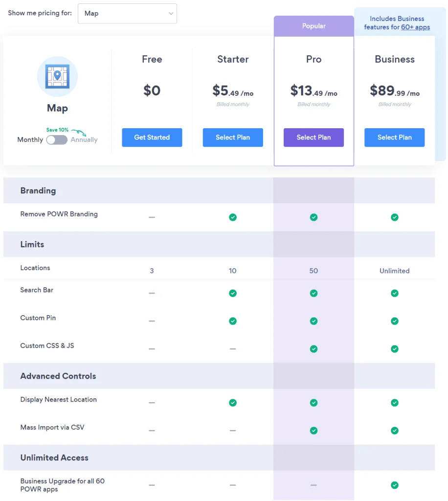This screenshot has height=501, width=448.
Task: Click Business plan's Mass Import via CSV checkmark
Action: pos(395,431)
